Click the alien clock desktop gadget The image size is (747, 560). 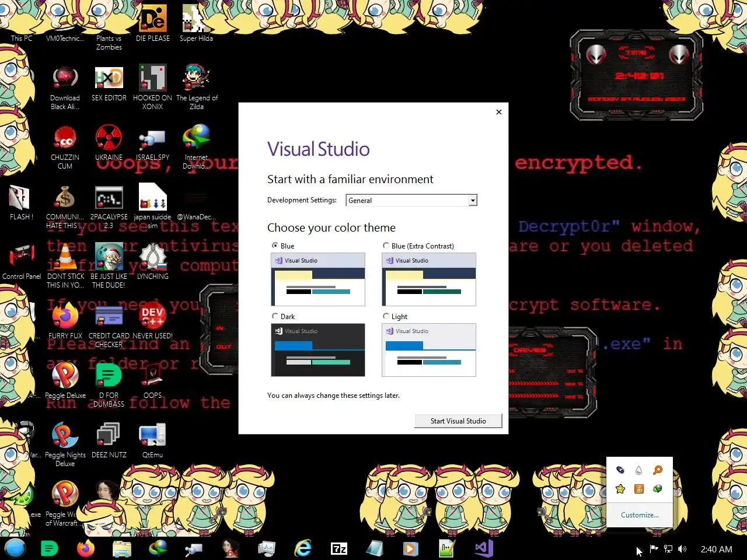tap(637, 75)
